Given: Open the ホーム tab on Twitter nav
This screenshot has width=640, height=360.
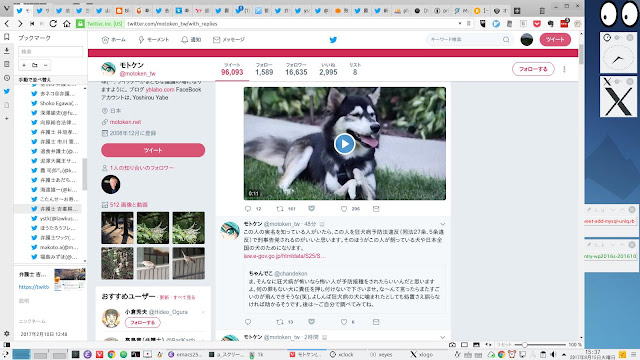Looking at the screenshot, I should [x=114, y=40].
